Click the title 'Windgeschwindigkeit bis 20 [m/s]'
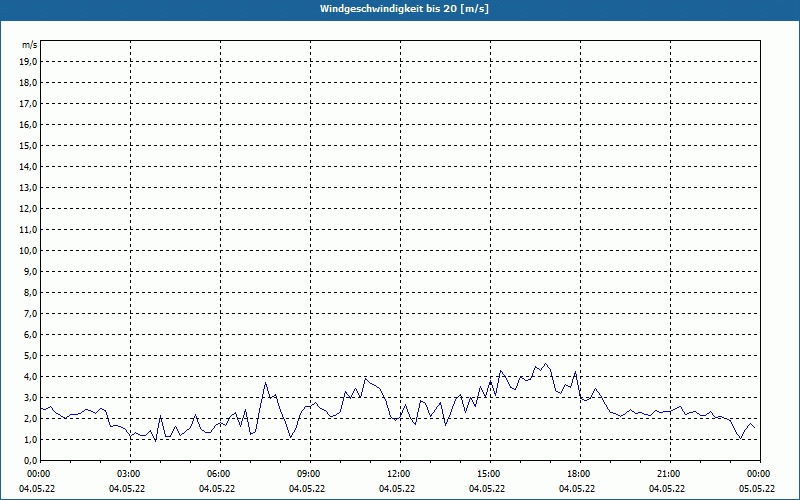Screen dimensions: 800x500 (404, 9)
